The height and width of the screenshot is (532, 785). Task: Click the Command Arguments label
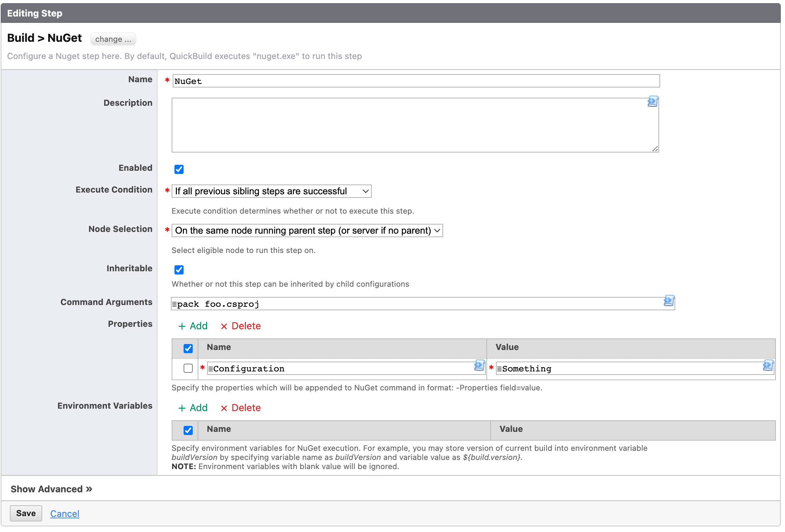click(x=106, y=302)
